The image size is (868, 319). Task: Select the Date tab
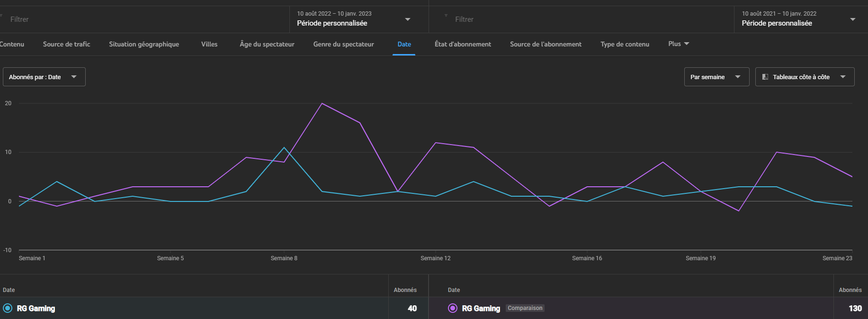(x=404, y=44)
